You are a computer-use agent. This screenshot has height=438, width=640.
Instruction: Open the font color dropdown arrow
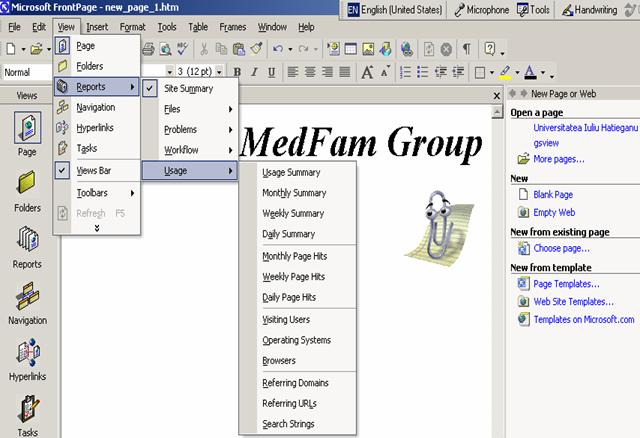coord(543,72)
